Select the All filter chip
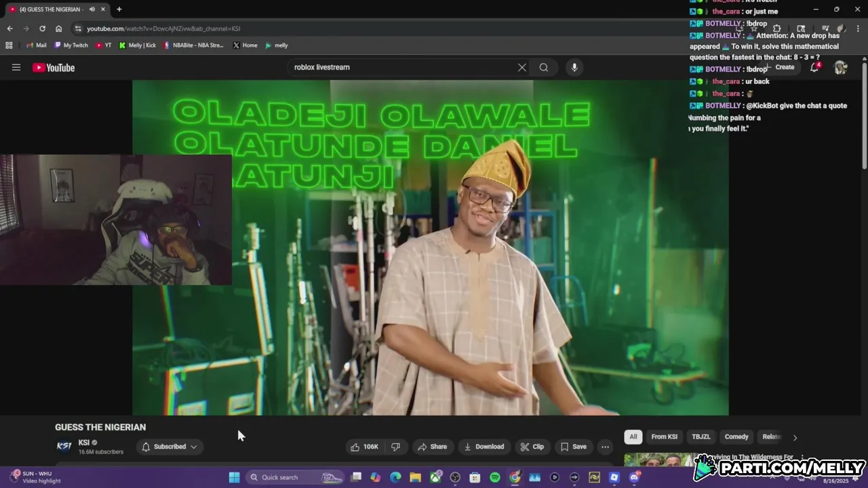Viewport: 868px width, 488px height. (633, 437)
